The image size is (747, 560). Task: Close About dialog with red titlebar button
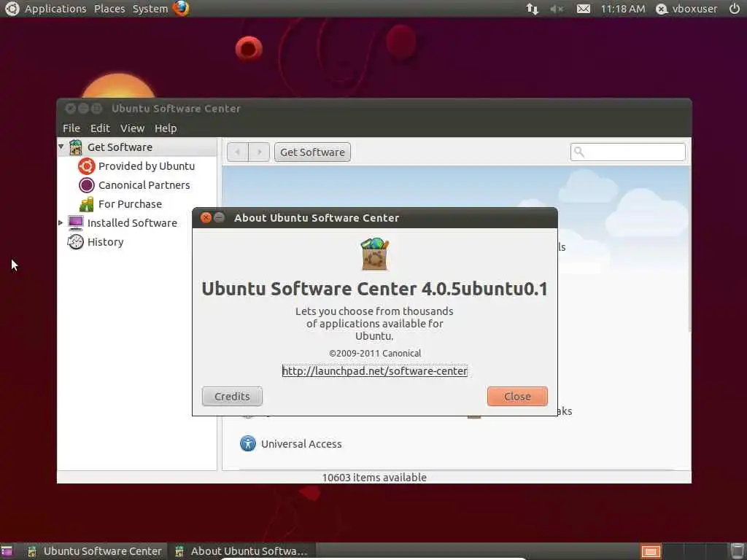(206, 217)
